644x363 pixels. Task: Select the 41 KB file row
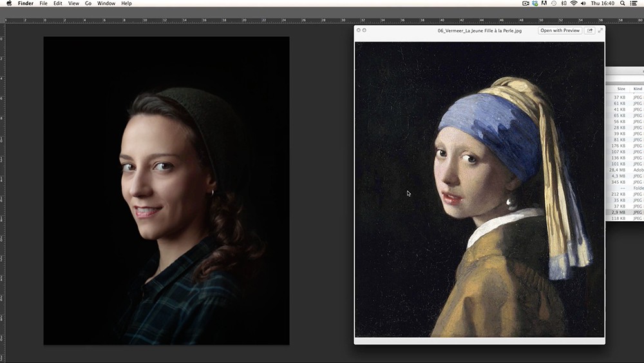coord(625,110)
